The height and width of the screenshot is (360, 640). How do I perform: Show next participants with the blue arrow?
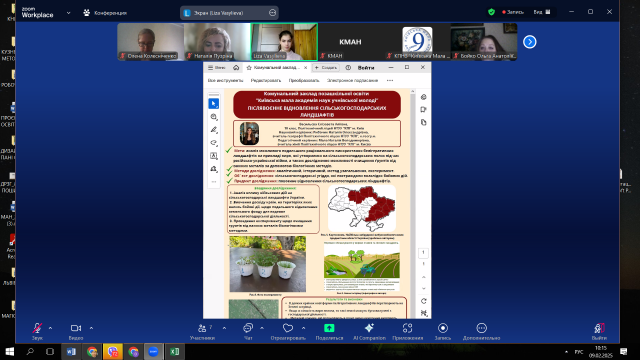(530, 42)
